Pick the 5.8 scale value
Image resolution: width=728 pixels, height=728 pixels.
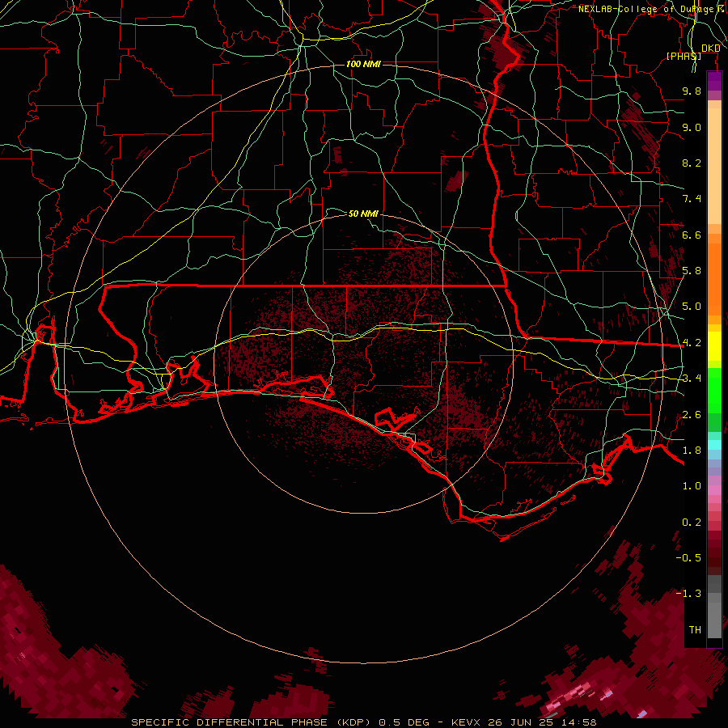pos(692,271)
